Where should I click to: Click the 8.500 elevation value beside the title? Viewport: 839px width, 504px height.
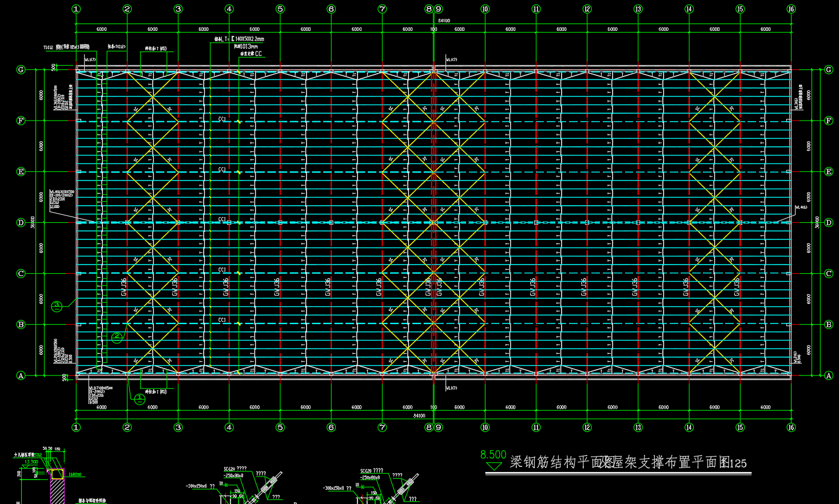(493, 455)
